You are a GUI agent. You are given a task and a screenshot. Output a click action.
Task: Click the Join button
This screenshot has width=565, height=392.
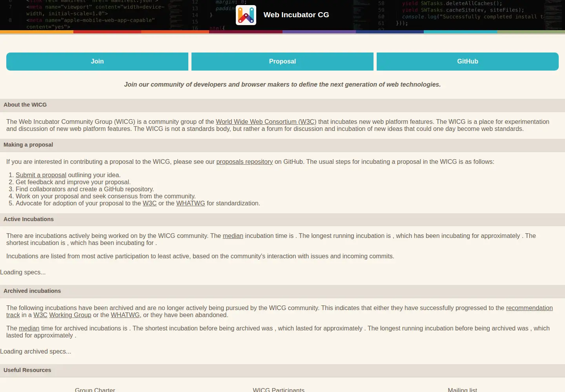(x=97, y=62)
